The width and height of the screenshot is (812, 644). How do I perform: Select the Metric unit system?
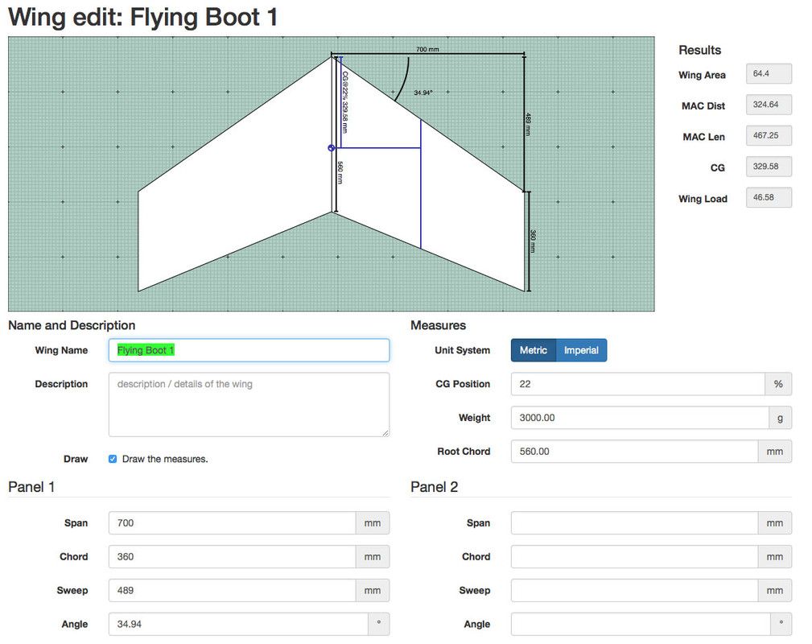tap(534, 350)
